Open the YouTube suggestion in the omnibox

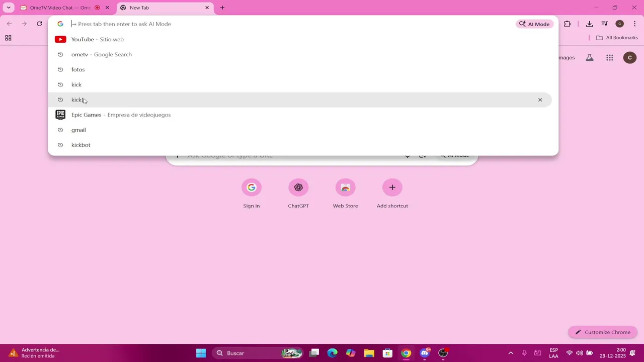point(303,39)
